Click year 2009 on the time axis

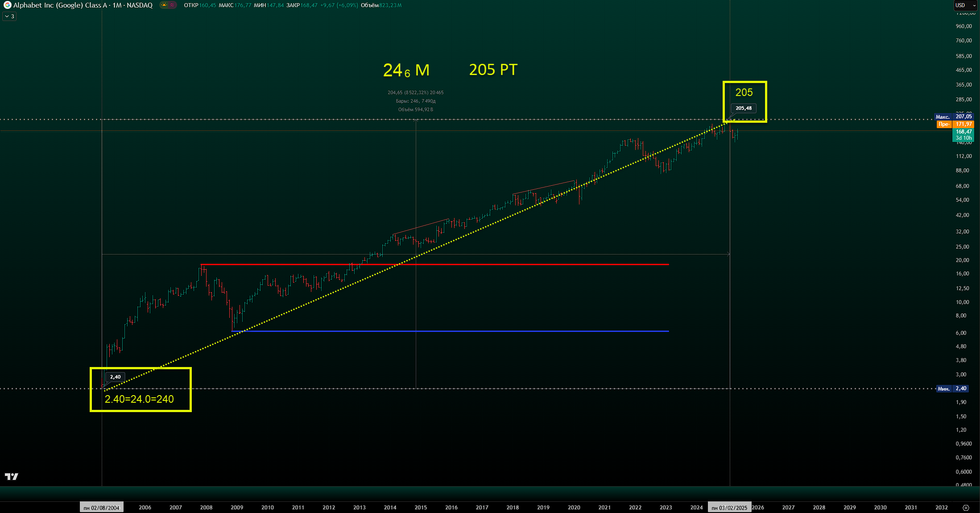237,508
